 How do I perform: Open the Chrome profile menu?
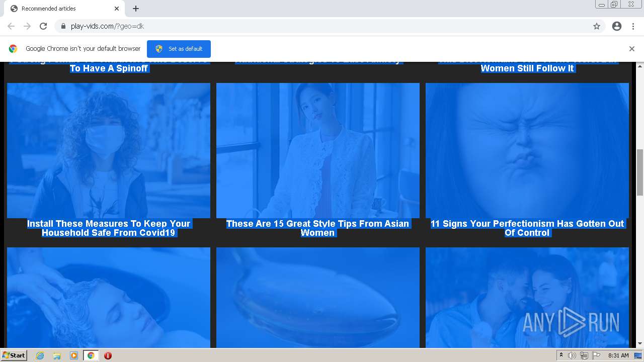coord(617,26)
